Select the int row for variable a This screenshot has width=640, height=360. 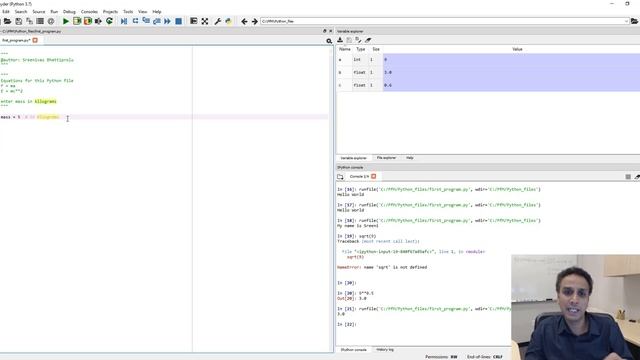pyautogui.click(x=488, y=60)
